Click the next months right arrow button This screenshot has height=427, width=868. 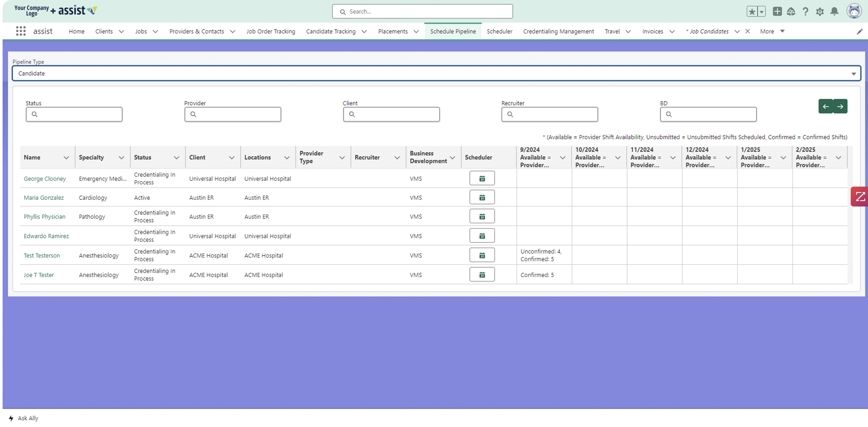pos(840,106)
